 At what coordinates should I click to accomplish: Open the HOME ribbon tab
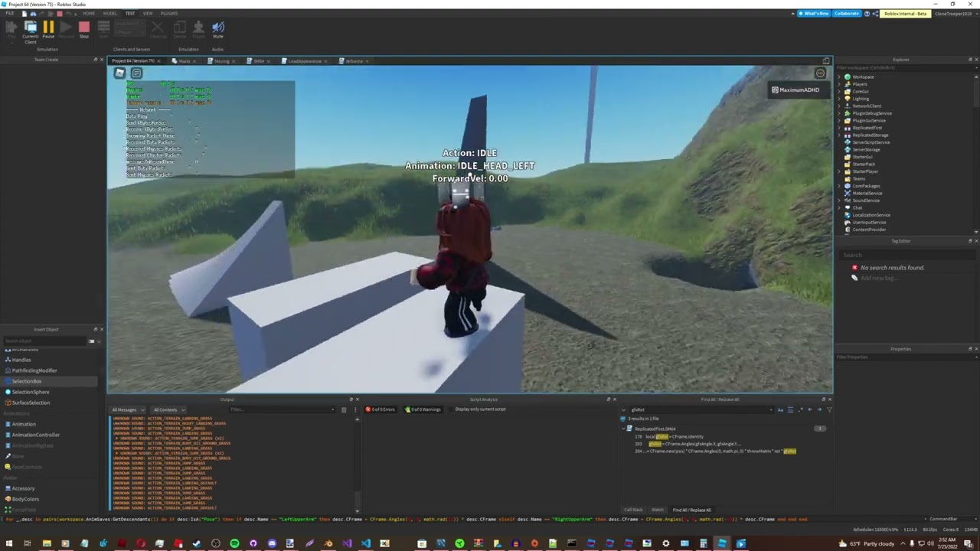point(89,13)
